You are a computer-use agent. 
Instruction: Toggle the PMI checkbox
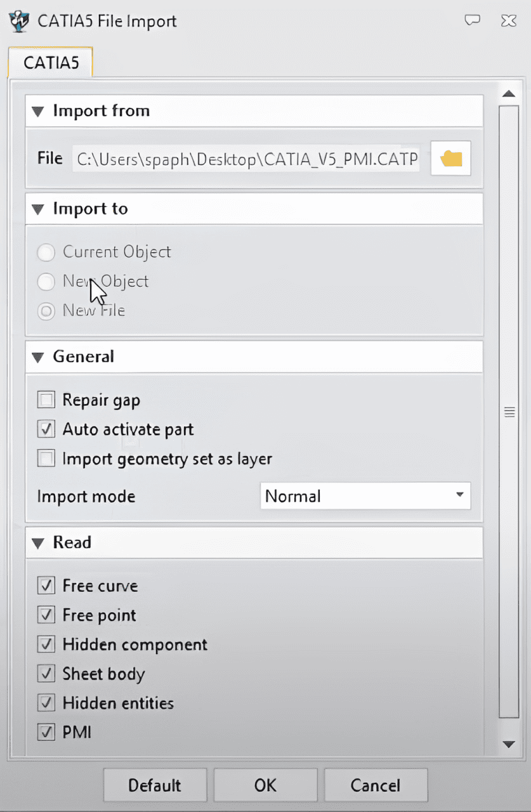tap(46, 732)
